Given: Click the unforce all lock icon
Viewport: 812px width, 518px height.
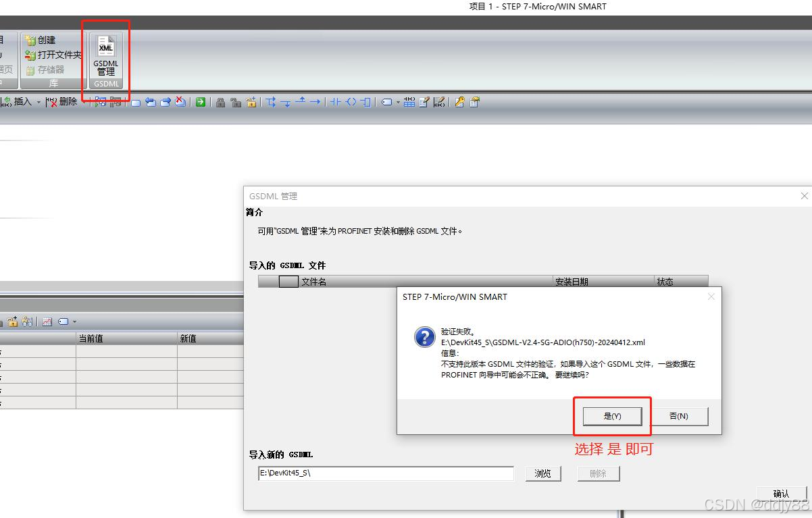Looking at the screenshot, I should [x=251, y=102].
